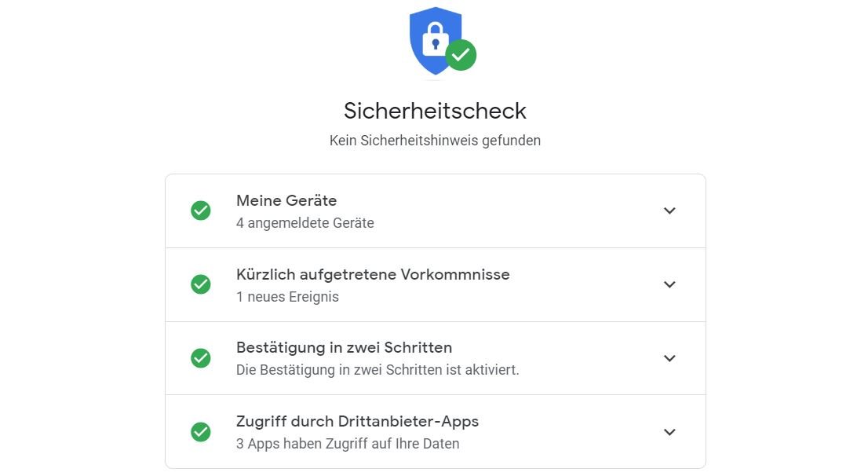Select the Kürzlich aufgetretene Vorkommnisse title
The image size is (868, 476).
click(373, 274)
